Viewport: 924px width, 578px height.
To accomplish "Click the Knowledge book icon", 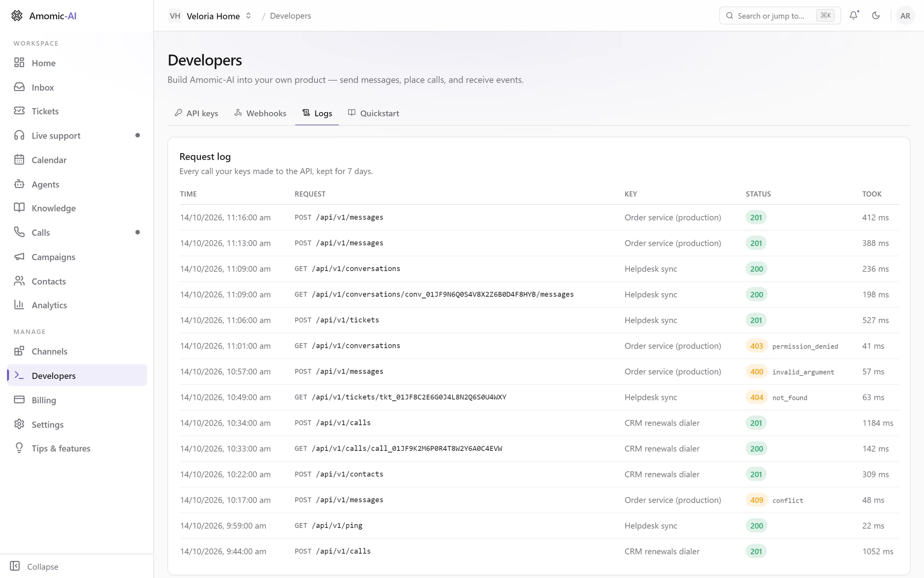I will pyautogui.click(x=19, y=208).
